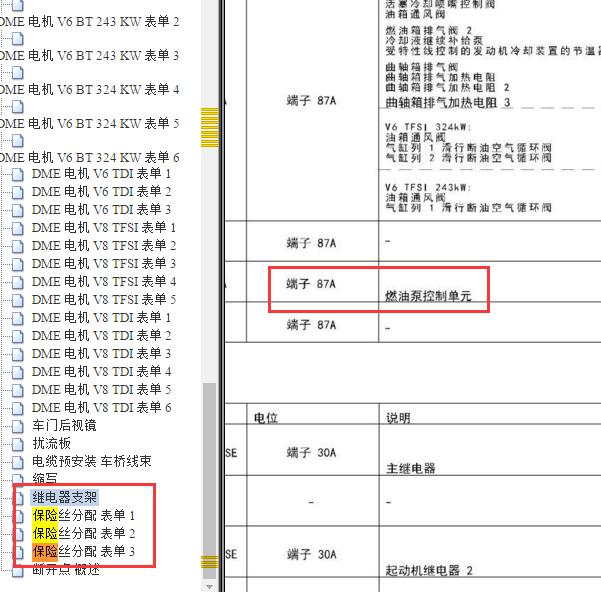This screenshot has height=592, width=601.
Task: Select DME 电机 V8 TFSI 表单 2
Action: click(103, 246)
